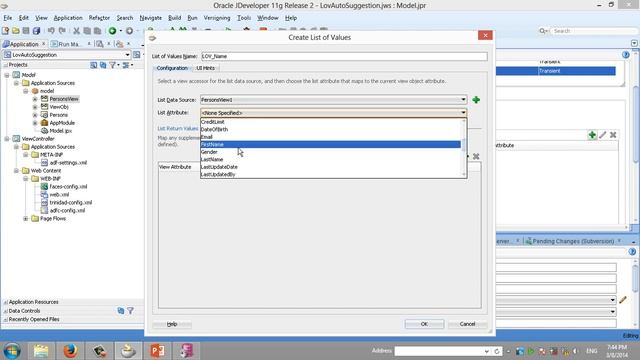Click the Undo toolbar icon
This screenshot has height=360, width=640.
click(x=51, y=31)
